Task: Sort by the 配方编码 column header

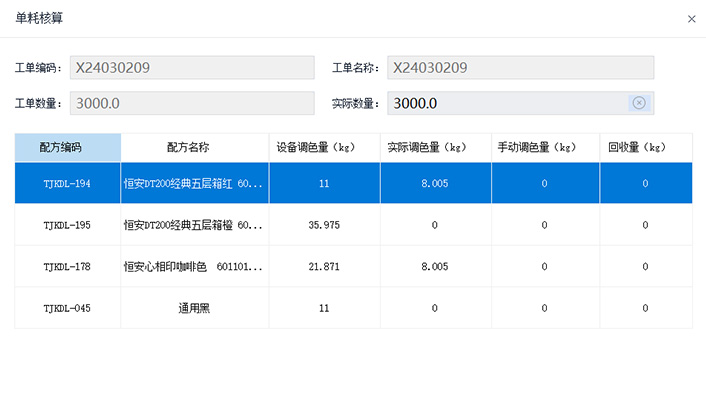Action: pos(68,148)
